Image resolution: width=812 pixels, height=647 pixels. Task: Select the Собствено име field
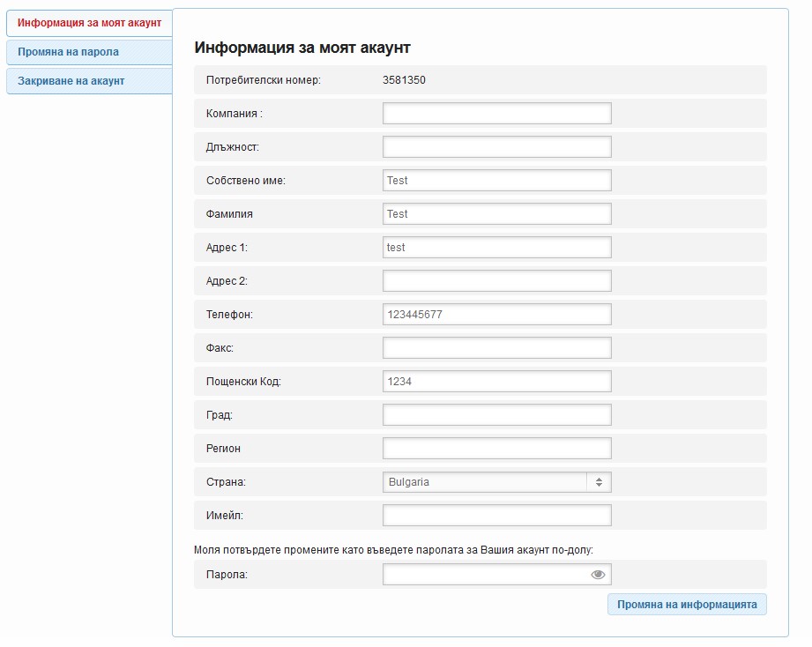(496, 180)
